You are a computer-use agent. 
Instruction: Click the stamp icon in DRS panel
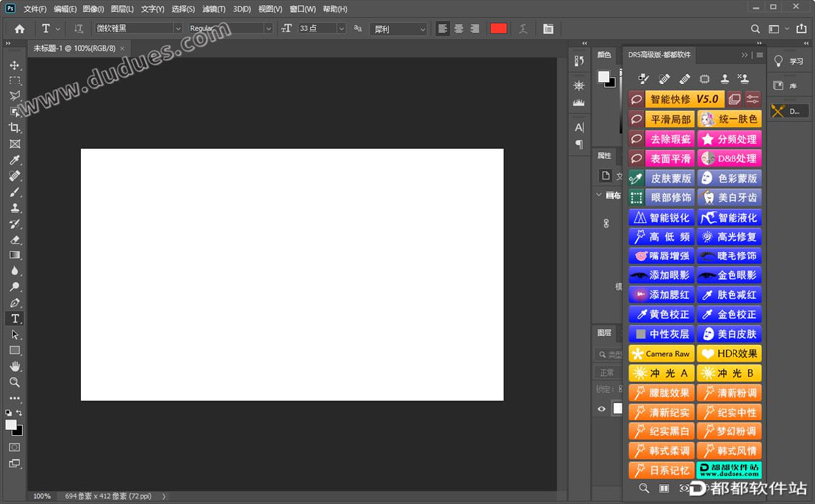[724, 79]
